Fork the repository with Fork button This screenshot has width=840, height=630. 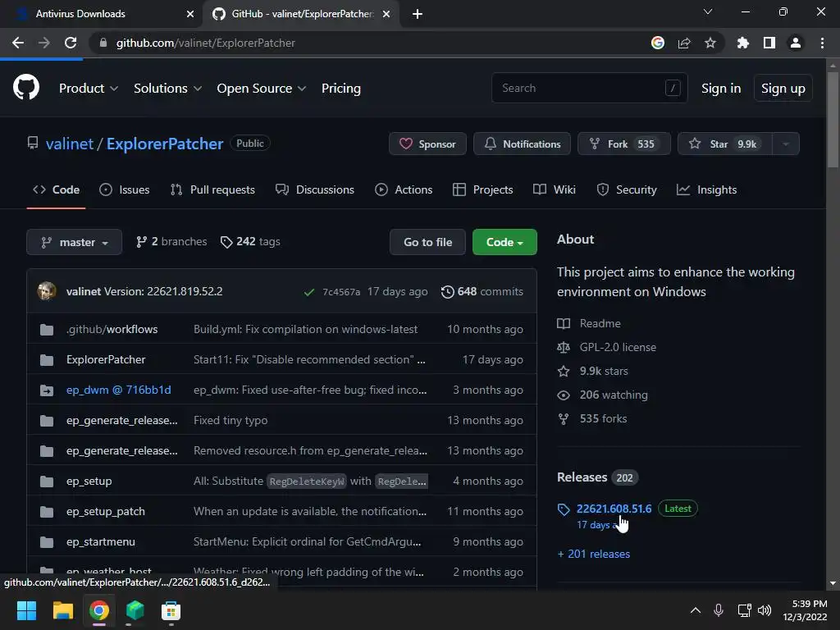click(623, 144)
